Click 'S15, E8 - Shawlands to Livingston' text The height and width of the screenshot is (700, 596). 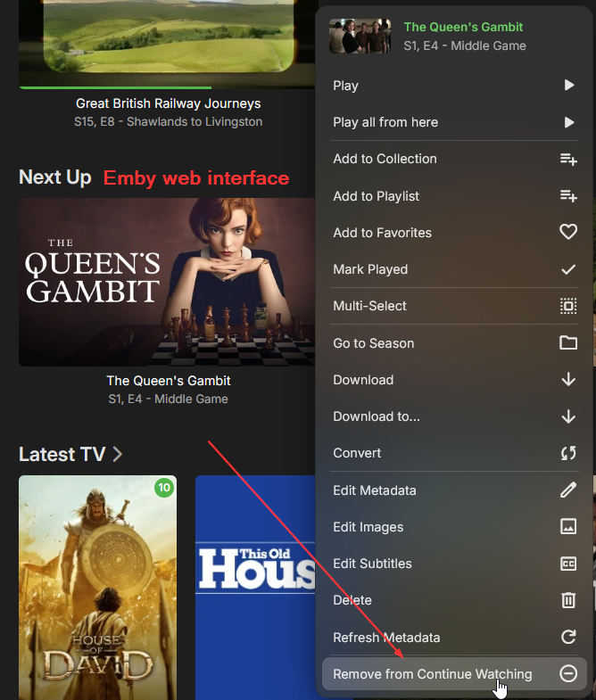168,121
